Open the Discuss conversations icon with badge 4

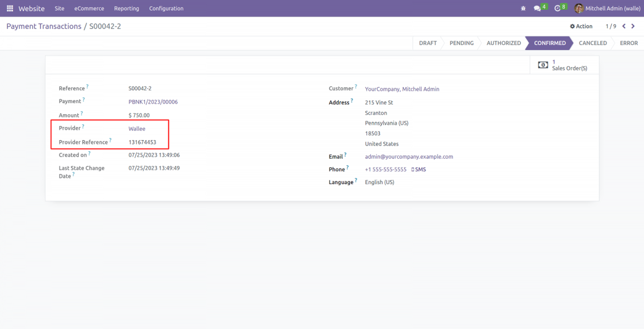[x=538, y=8]
